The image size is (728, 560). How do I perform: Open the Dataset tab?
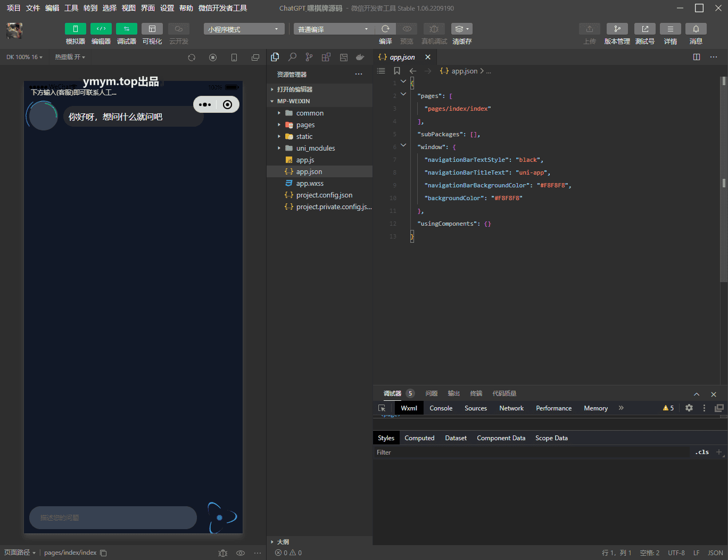click(456, 438)
